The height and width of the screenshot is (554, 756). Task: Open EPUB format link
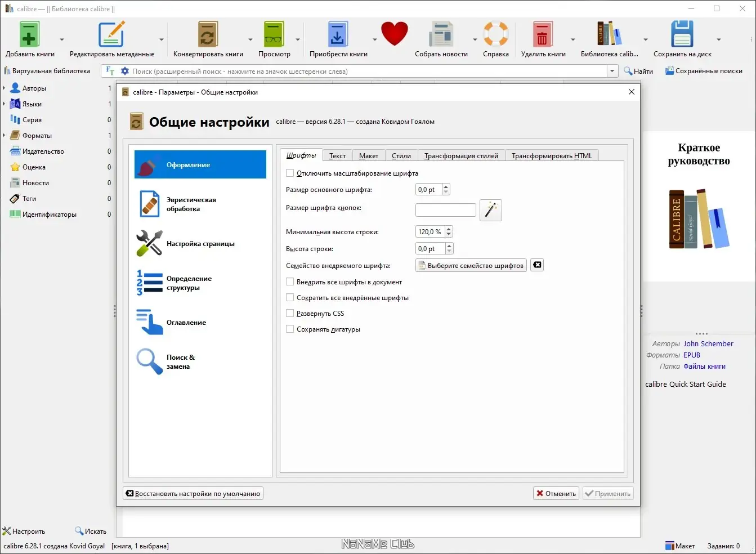[x=692, y=355]
